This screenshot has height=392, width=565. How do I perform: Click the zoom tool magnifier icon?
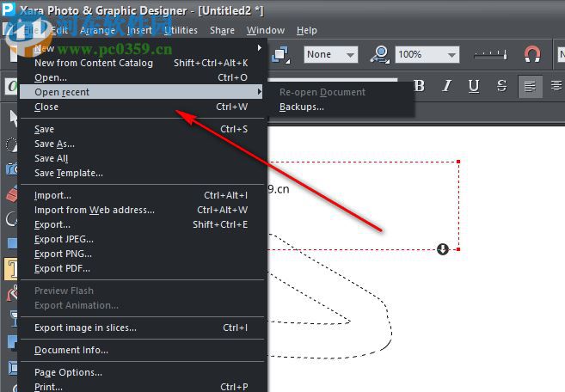point(380,54)
